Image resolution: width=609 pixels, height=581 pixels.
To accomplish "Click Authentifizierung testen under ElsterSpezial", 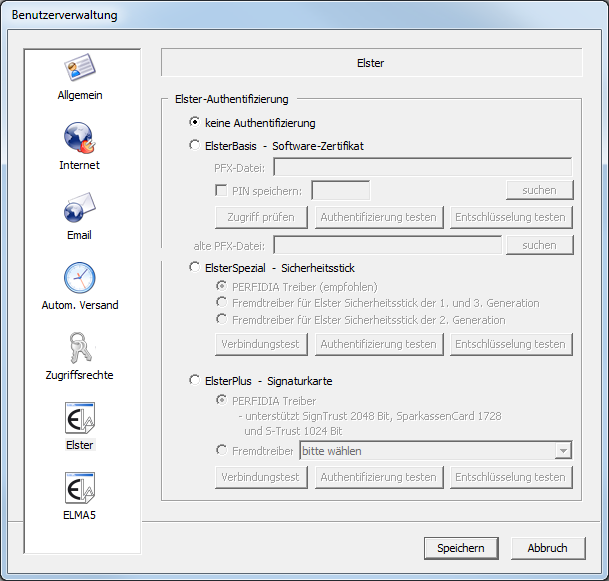I will (379, 344).
